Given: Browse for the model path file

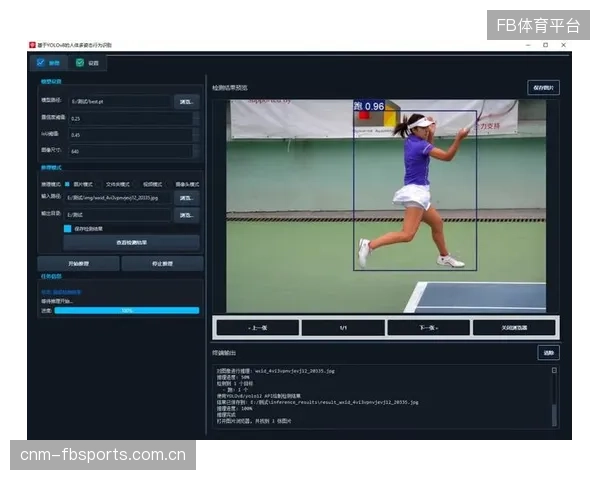Looking at the screenshot, I should (187, 102).
